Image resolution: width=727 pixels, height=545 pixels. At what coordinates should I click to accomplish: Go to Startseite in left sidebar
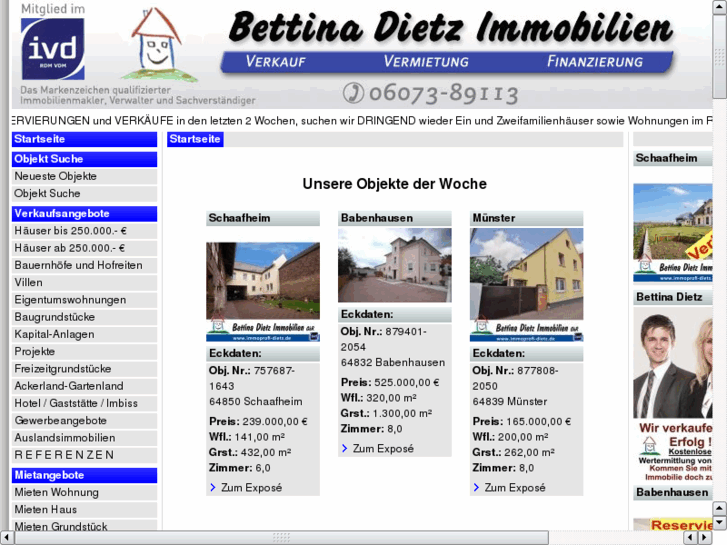84,139
